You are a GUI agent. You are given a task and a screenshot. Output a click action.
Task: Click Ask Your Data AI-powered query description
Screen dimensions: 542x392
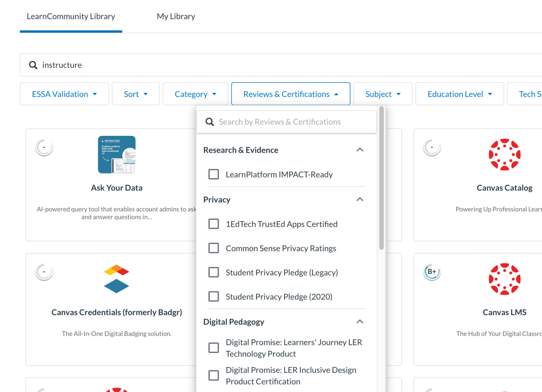click(x=117, y=213)
